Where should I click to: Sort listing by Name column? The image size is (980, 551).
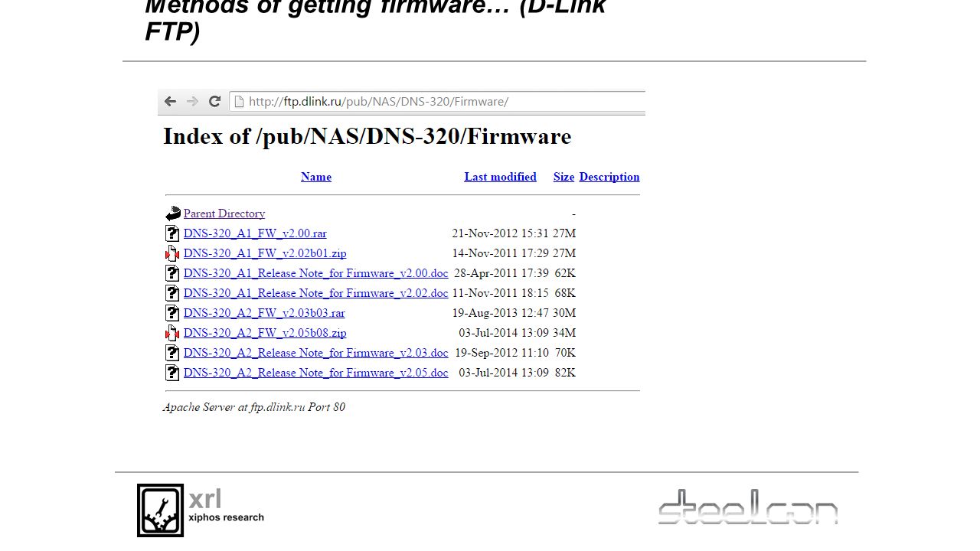click(x=316, y=177)
